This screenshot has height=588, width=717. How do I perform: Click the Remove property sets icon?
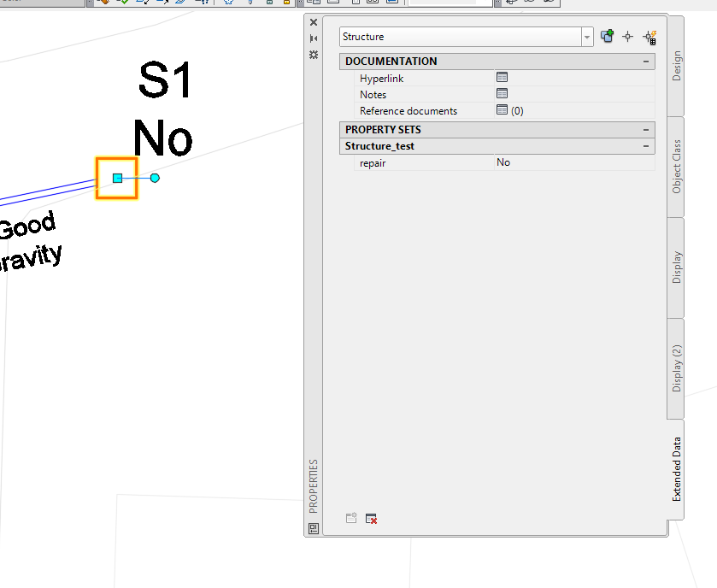(x=371, y=518)
